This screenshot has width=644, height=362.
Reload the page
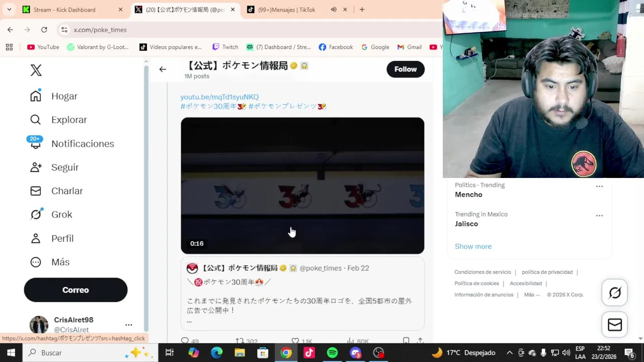coord(44,30)
